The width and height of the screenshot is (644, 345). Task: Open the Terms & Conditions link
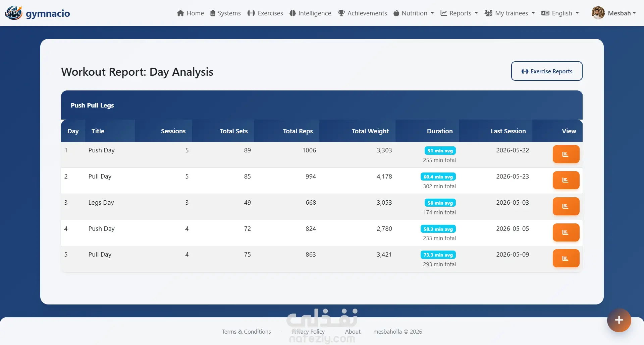tap(246, 332)
